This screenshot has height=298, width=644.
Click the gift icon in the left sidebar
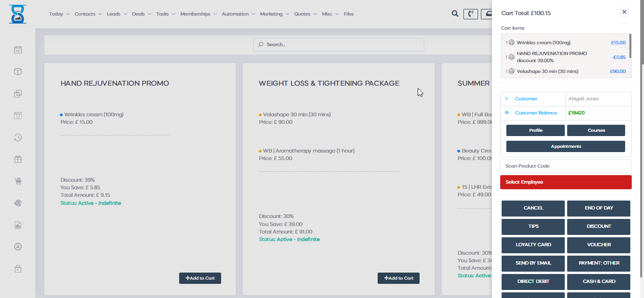(18, 159)
